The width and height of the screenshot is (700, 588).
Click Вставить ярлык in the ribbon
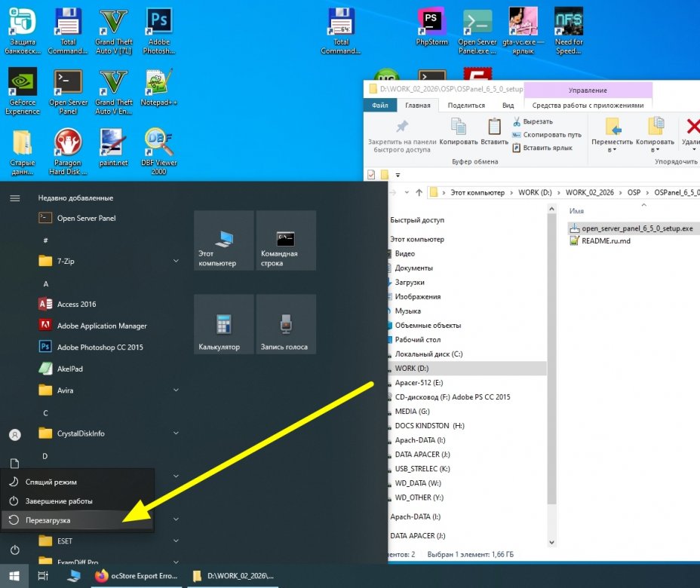tap(542, 148)
